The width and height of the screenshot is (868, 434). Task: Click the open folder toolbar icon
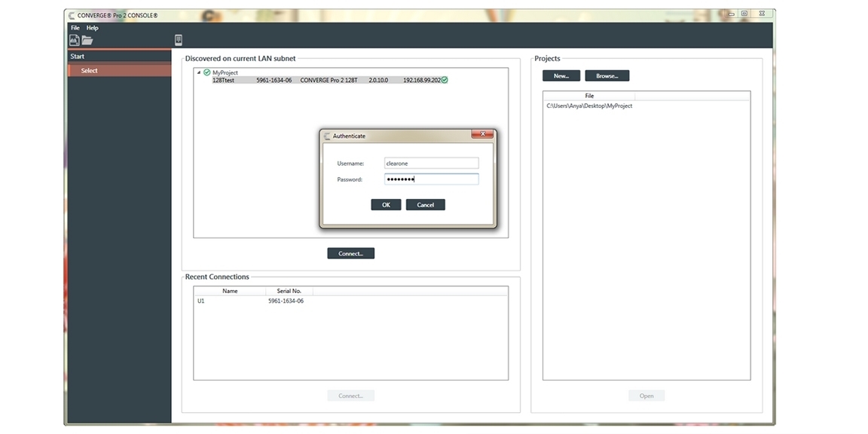tap(87, 41)
